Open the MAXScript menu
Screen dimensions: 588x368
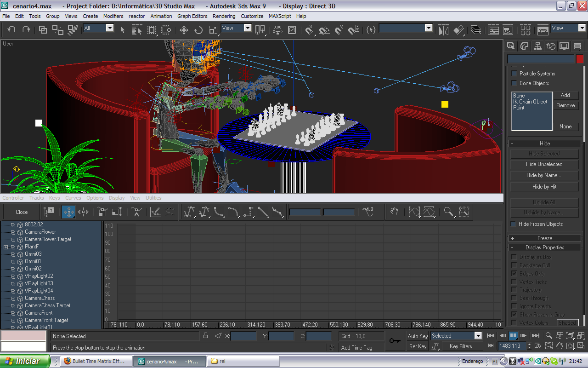[280, 16]
